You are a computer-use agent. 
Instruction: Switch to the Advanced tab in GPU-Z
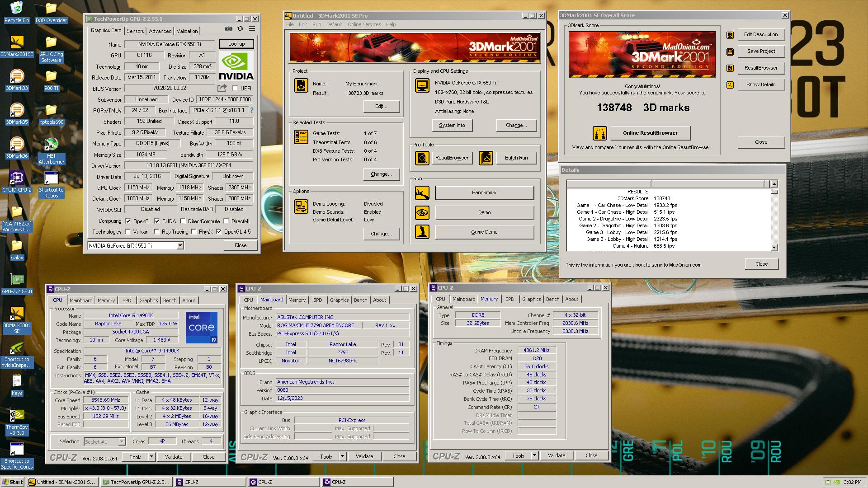click(160, 31)
